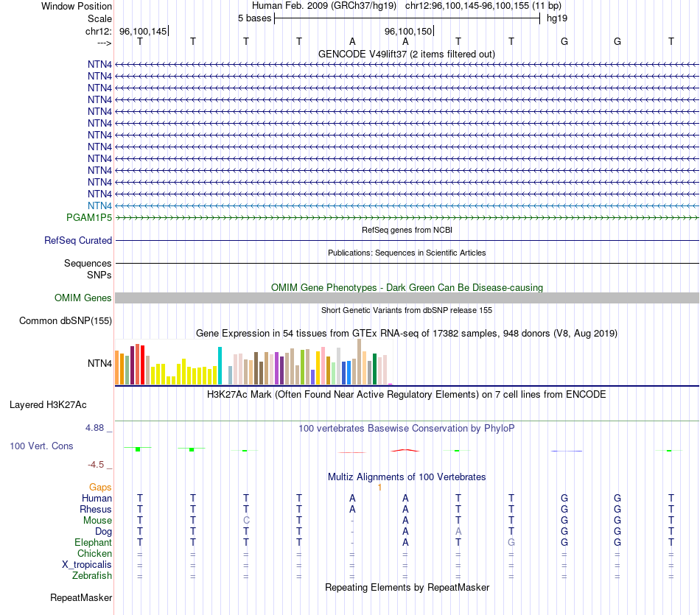The image size is (700, 615).
Task: Select the Mouse species label
Action: 97,521
